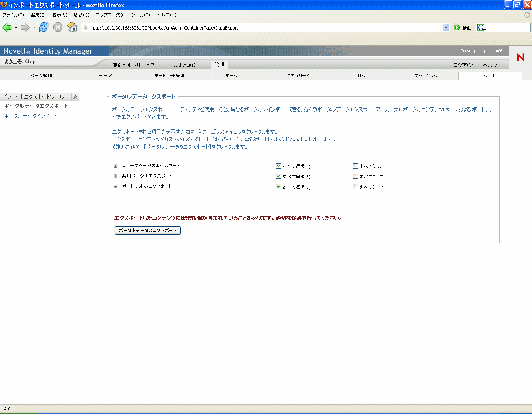This screenshot has width=532, height=414.
Task: Click the green 移動 (Go) icon
Action: 457,27
